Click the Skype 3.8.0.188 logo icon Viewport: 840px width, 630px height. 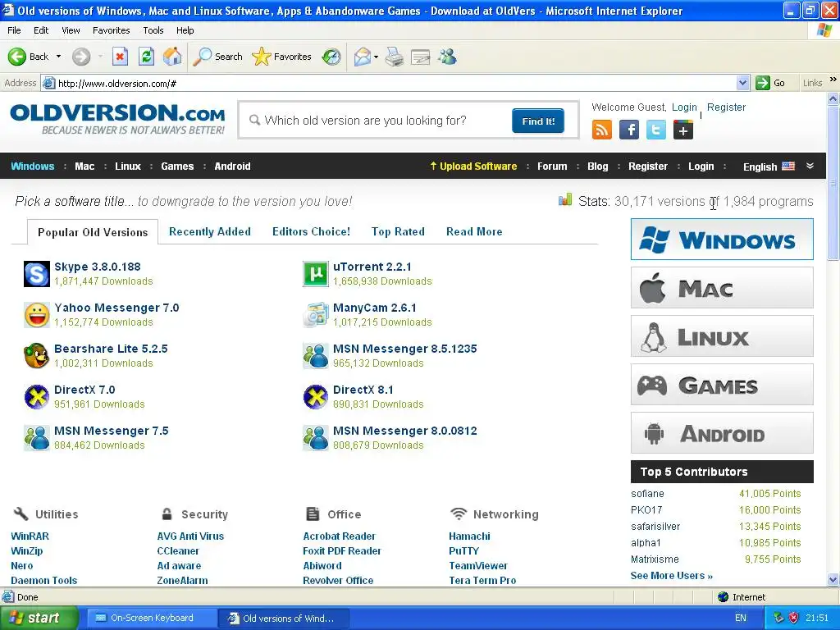pos(37,274)
